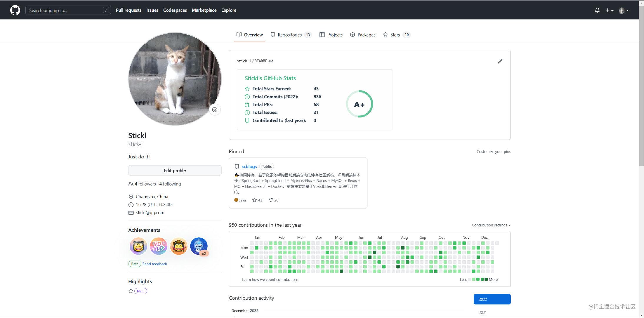Click the PRO highlight badge
The image size is (644, 318).
click(x=141, y=291)
